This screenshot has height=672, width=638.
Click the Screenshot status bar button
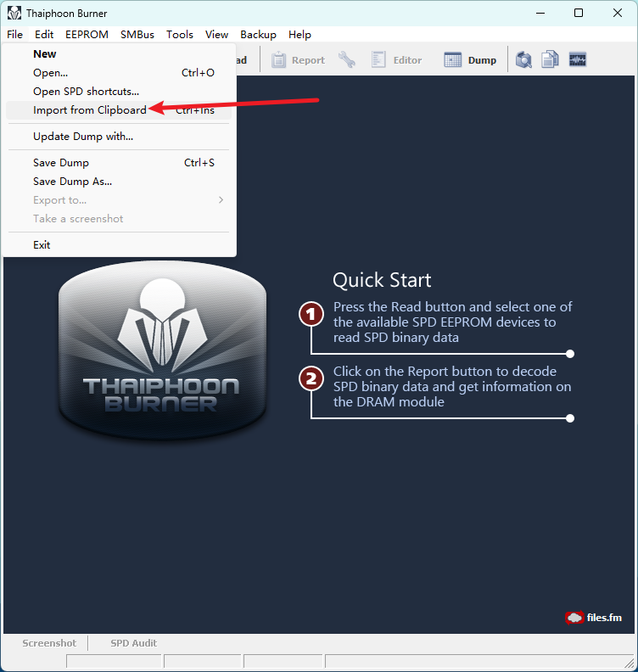pyautogui.click(x=49, y=643)
